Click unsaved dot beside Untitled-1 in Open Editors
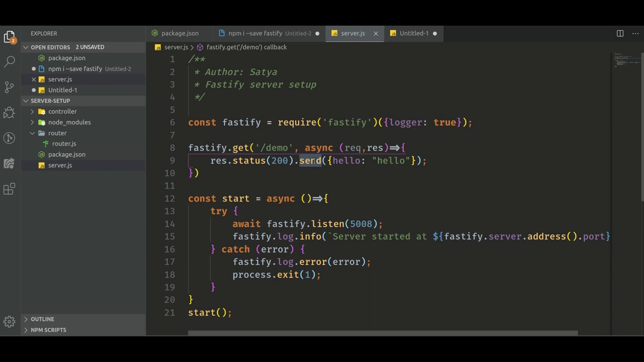 [34, 90]
